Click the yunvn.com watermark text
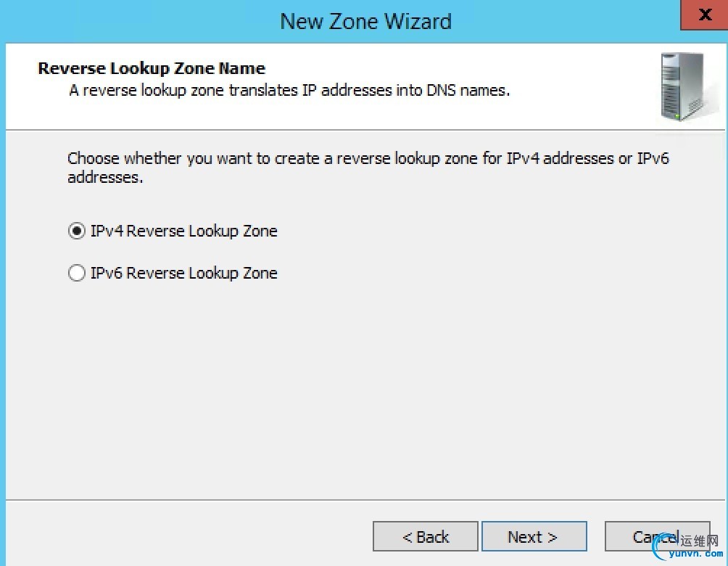The height and width of the screenshot is (566, 728). (693, 555)
